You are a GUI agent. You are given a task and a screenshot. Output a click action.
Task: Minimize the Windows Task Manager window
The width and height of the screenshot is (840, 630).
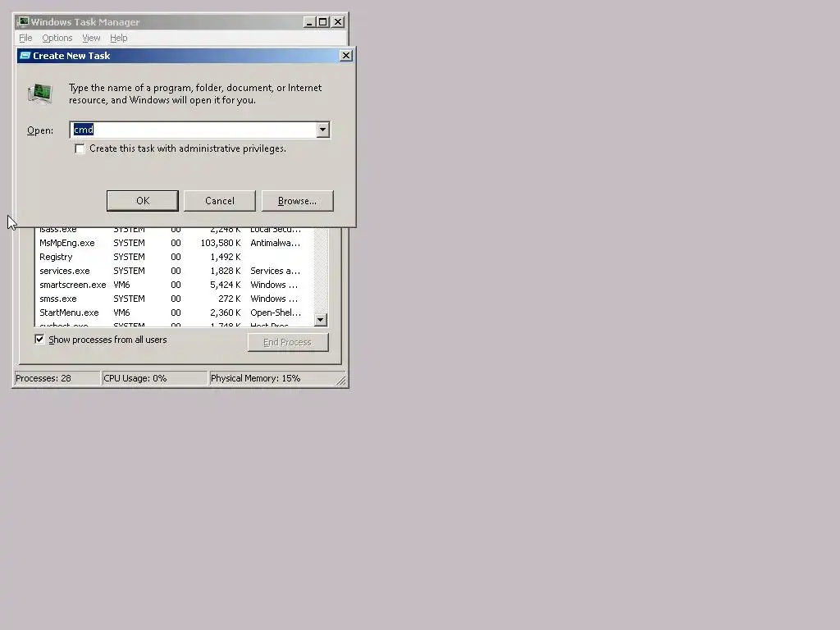[x=309, y=22]
